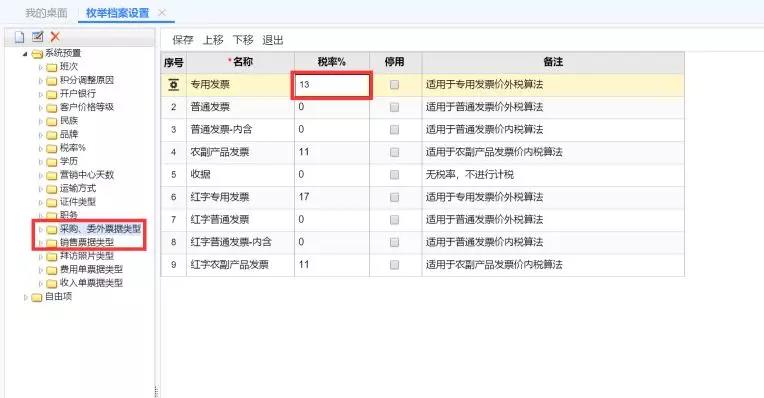
Task: Click the 普通发票 name cell in row 2
Action: pyautogui.click(x=240, y=107)
